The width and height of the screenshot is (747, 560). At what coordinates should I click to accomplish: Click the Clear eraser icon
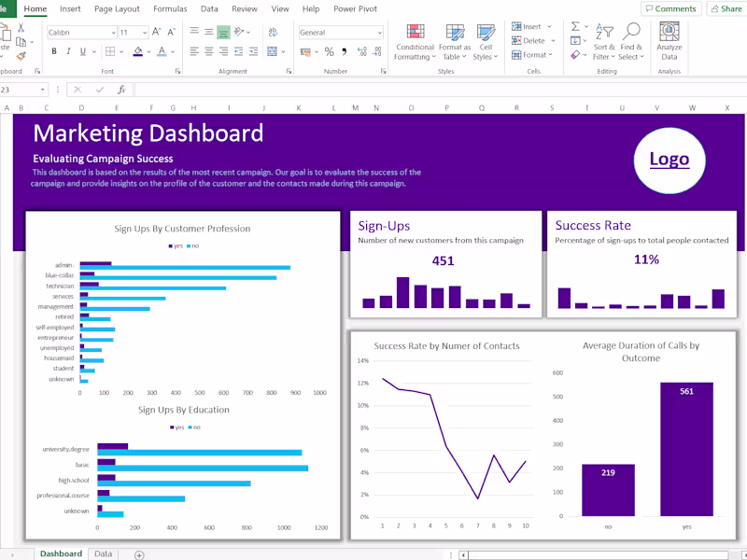pos(575,55)
